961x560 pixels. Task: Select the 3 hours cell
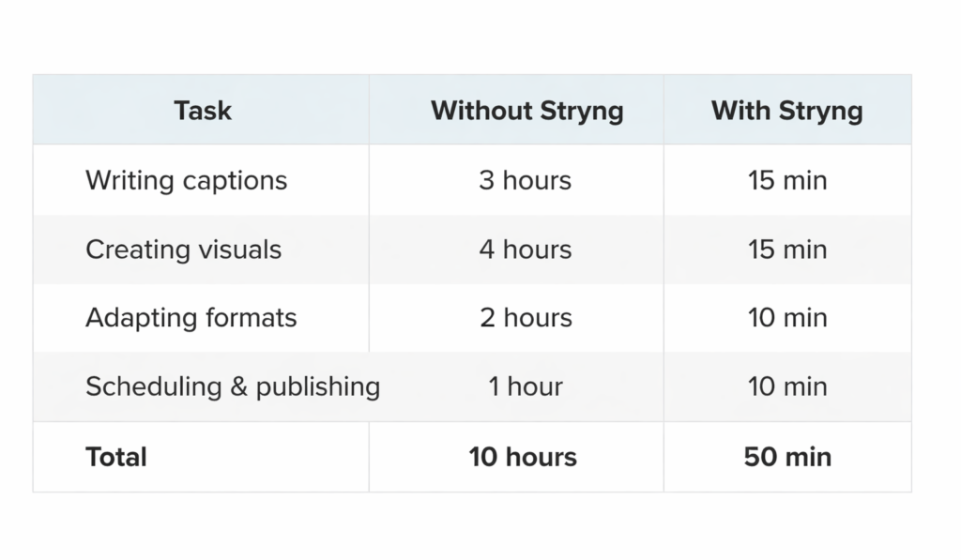(x=525, y=180)
